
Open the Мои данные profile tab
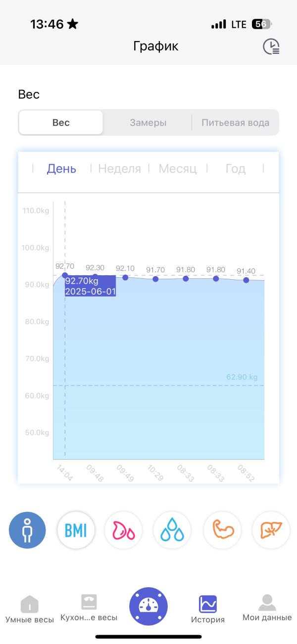[x=267, y=608]
